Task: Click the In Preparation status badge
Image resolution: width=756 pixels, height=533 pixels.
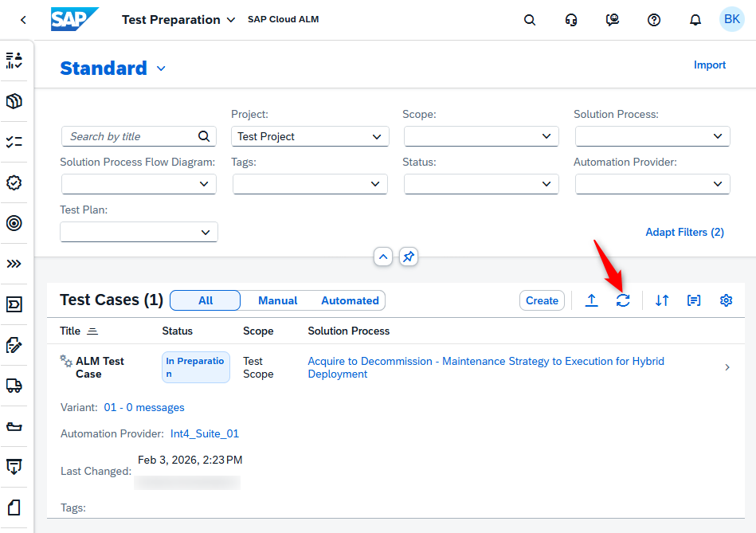Action: point(195,367)
